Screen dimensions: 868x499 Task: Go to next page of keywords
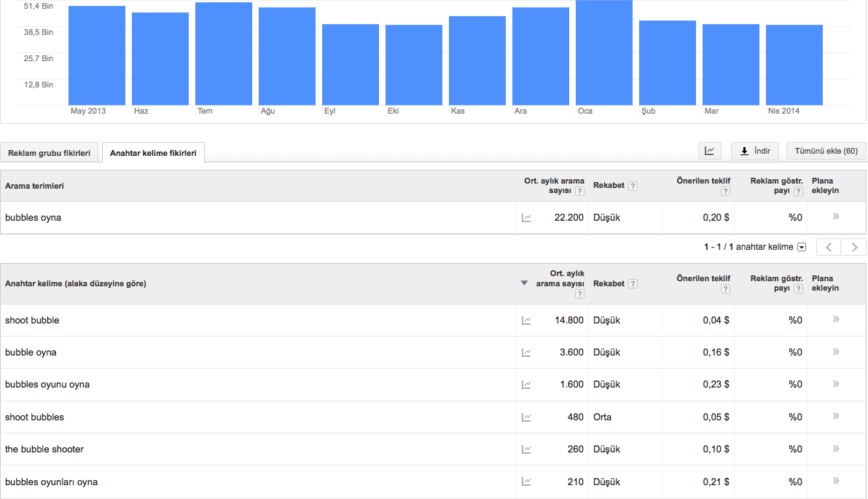(854, 247)
